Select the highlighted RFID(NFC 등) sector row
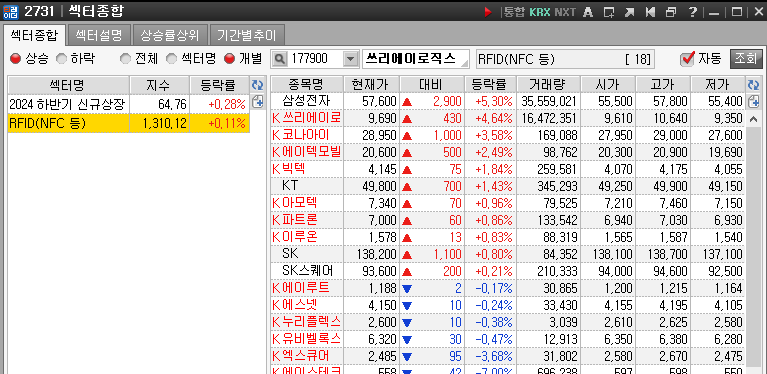Screen dimensions: 767x374 [129, 123]
